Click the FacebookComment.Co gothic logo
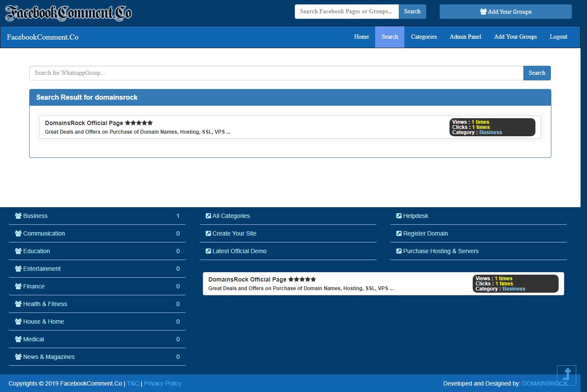The image size is (587, 392). [x=68, y=13]
